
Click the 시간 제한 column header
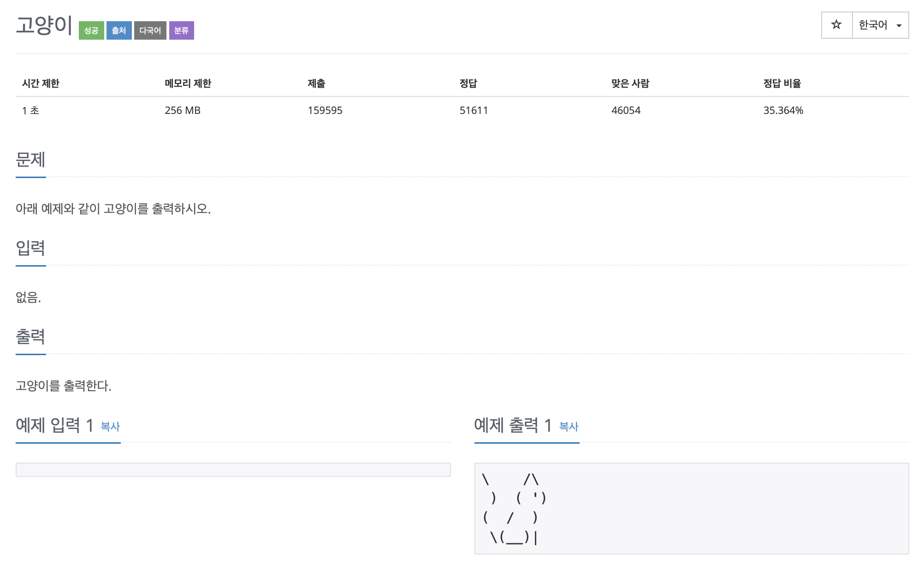pyautogui.click(x=41, y=83)
